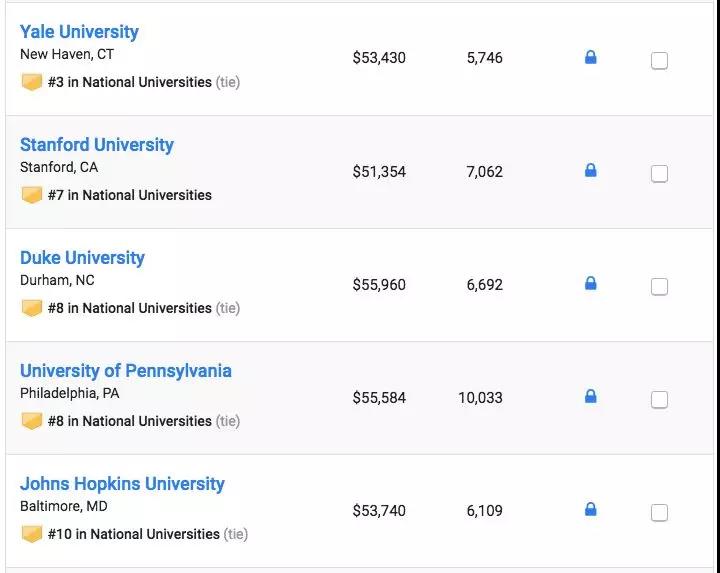
Task: Click the ranking badge icon under Yale University
Action: 32,82
